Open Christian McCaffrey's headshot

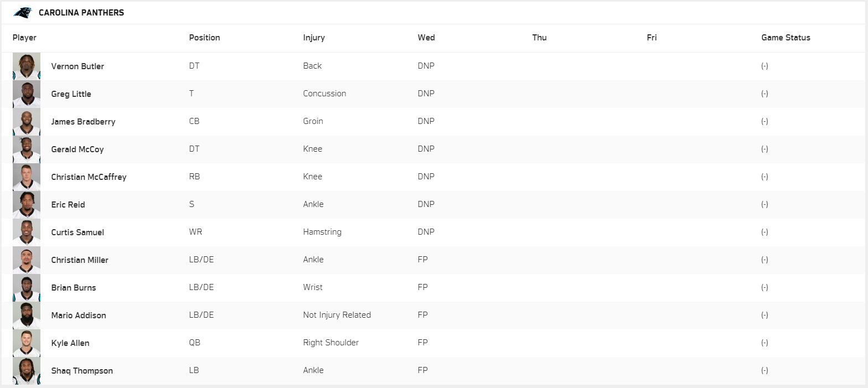pyautogui.click(x=27, y=177)
